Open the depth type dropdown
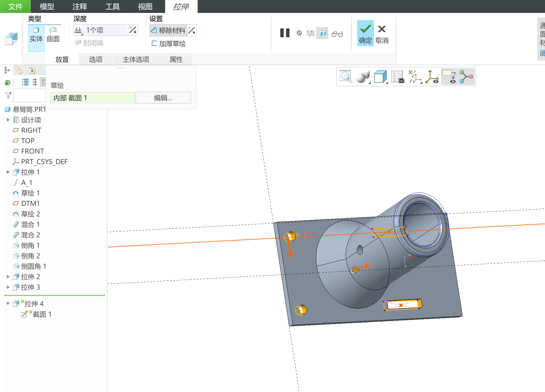 79,30
